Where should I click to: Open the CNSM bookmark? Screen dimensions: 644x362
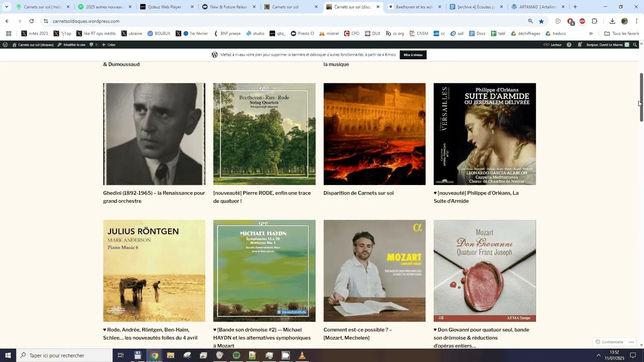tap(419, 34)
